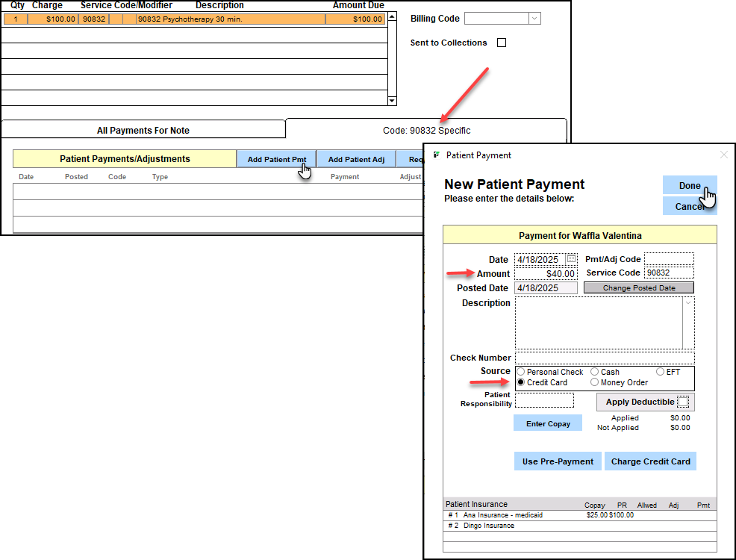Check the Sent to Collections box

(502, 43)
